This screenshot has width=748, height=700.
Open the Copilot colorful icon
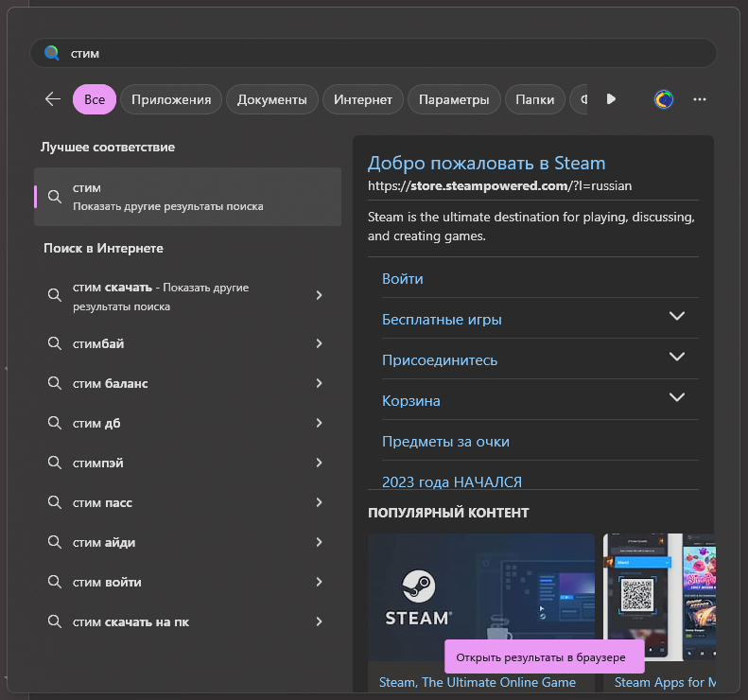point(664,99)
